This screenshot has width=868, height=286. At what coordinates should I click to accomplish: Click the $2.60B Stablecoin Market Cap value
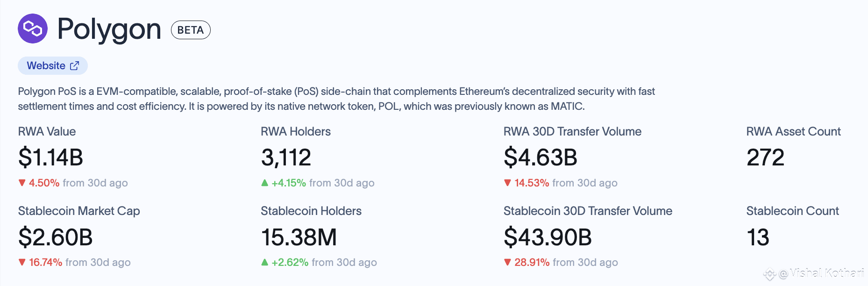tap(55, 237)
